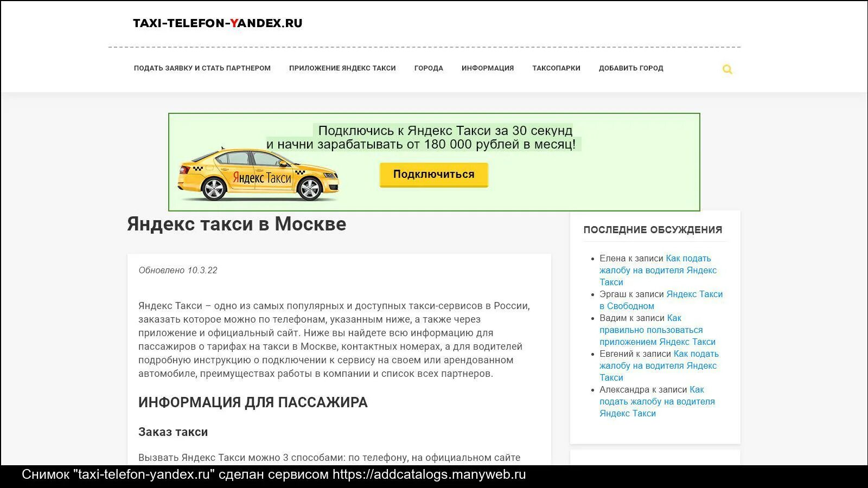The width and height of the screenshot is (868, 488).
Task: Click the subheading 'Заказ такси'
Action: 173,432
